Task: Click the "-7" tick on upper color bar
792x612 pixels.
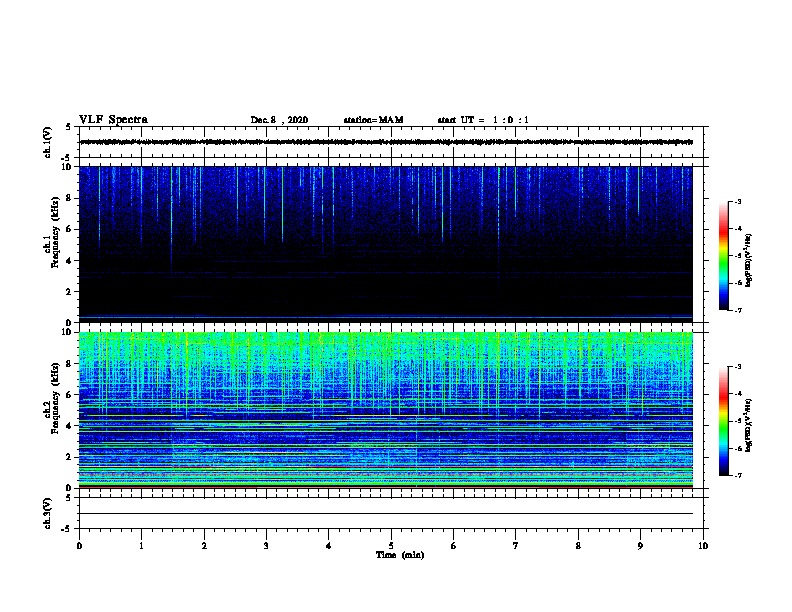Action: coord(737,310)
